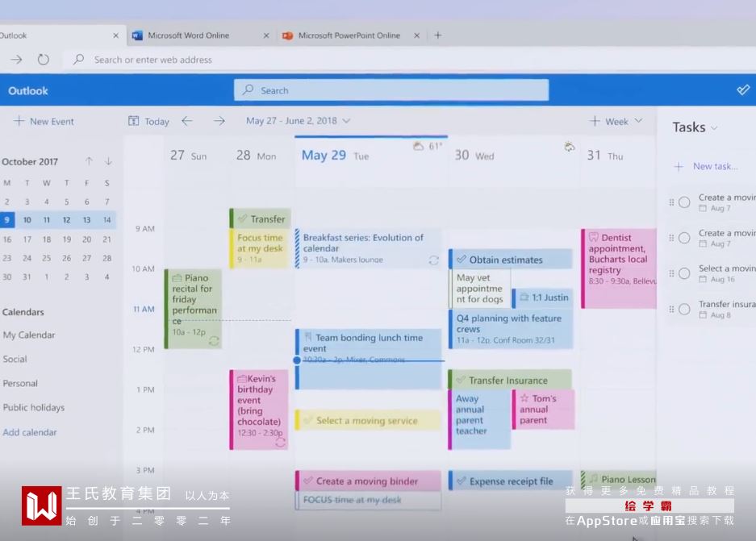Switch to Microsoft PowerPoint Online tab
Image resolution: width=756 pixels, height=541 pixels.
tap(352, 35)
